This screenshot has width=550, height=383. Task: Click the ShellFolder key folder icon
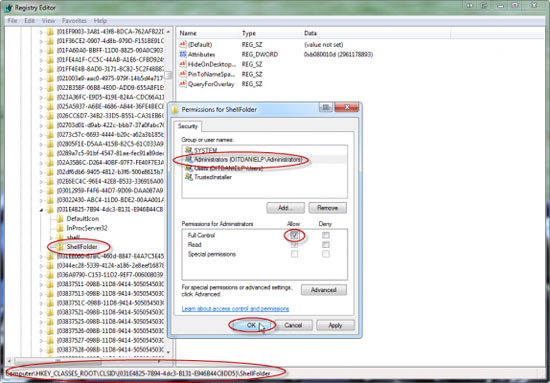[x=60, y=247]
